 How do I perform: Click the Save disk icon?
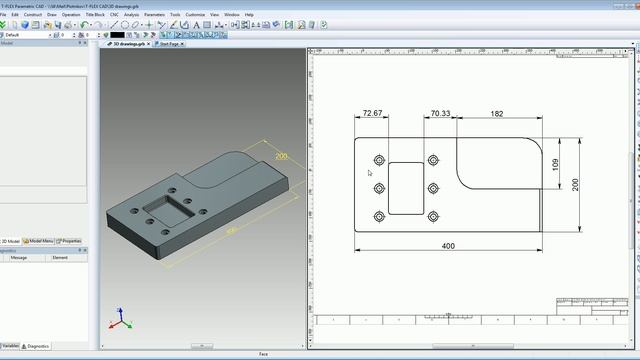click(x=58, y=25)
